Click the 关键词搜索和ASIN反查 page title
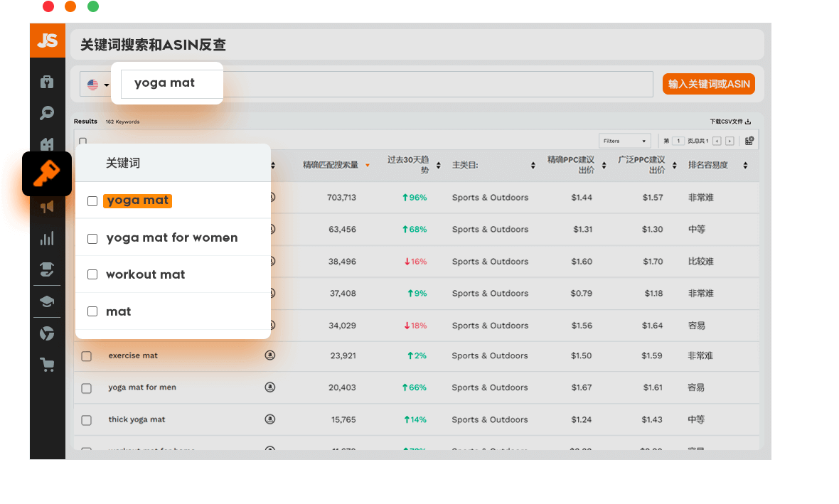Image resolution: width=839 pixels, height=504 pixels. [x=153, y=45]
